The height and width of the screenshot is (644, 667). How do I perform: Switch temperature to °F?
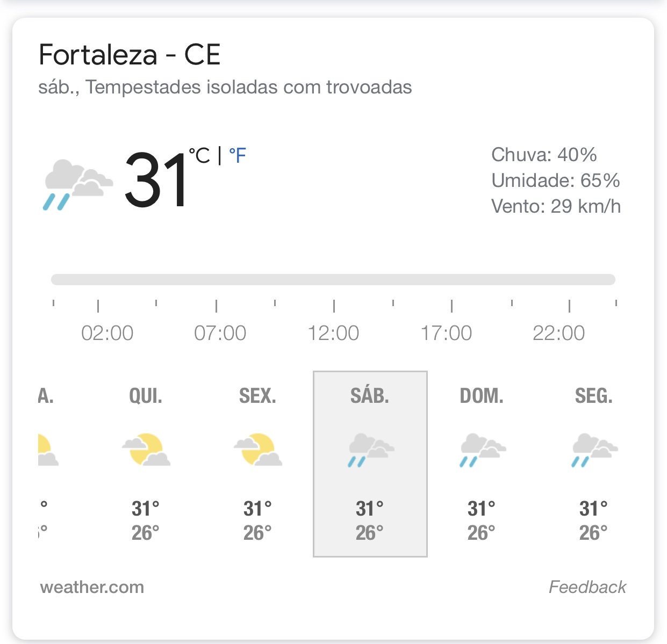point(237,156)
